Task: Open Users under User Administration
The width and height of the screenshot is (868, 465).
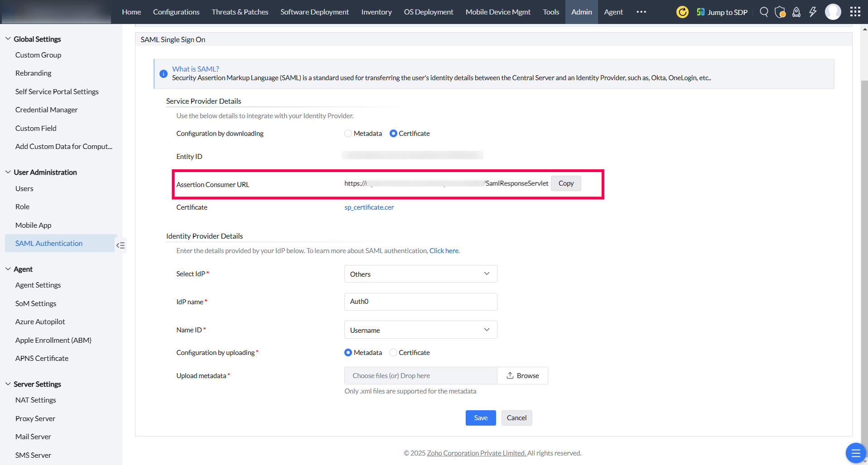Action: click(24, 188)
